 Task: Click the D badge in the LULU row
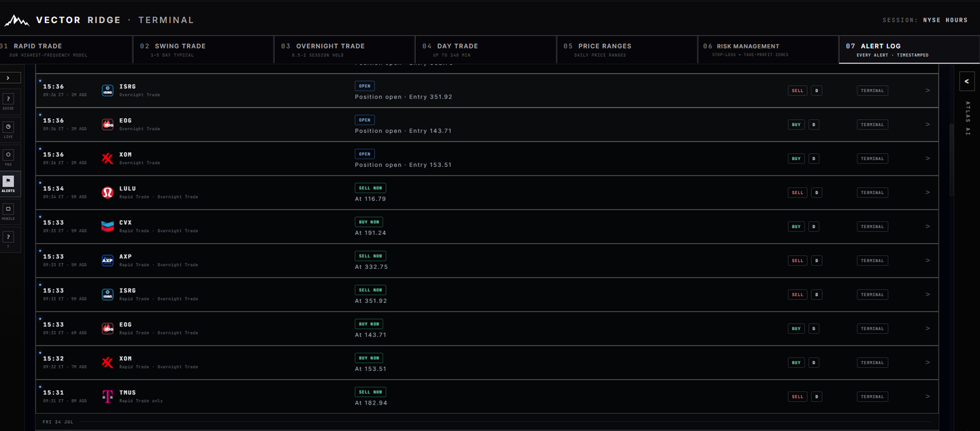[817, 193]
